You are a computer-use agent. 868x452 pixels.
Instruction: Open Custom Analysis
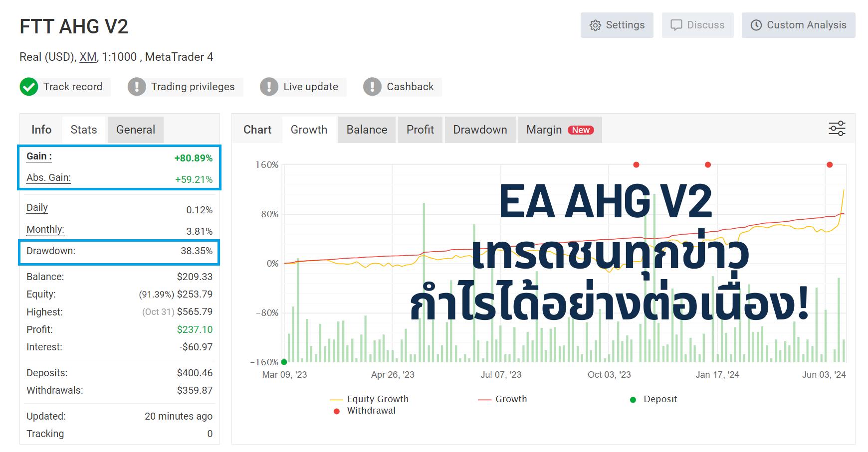click(798, 25)
